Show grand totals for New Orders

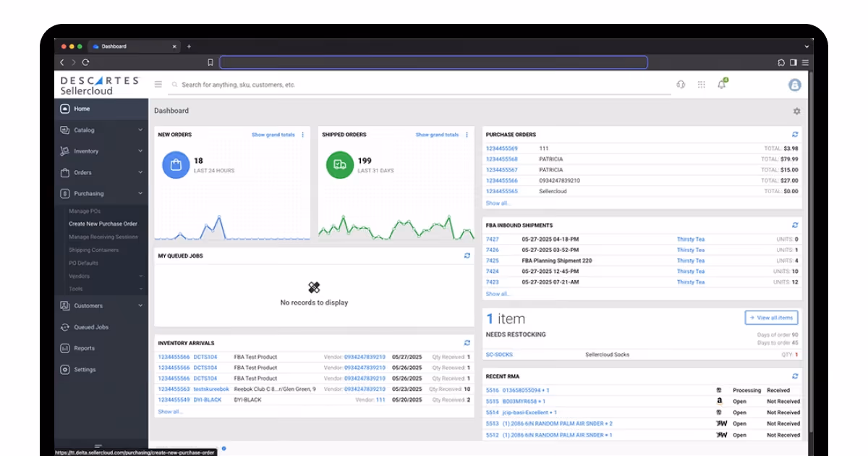pos(273,135)
